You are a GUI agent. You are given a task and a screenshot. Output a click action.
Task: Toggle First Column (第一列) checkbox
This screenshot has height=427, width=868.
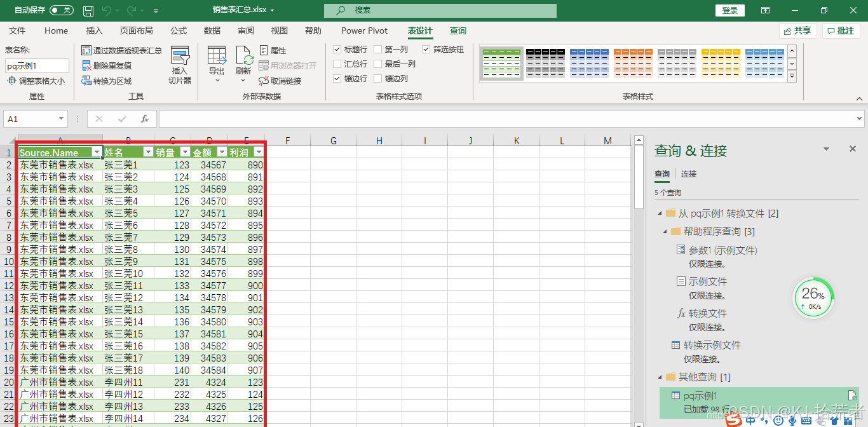(x=378, y=49)
